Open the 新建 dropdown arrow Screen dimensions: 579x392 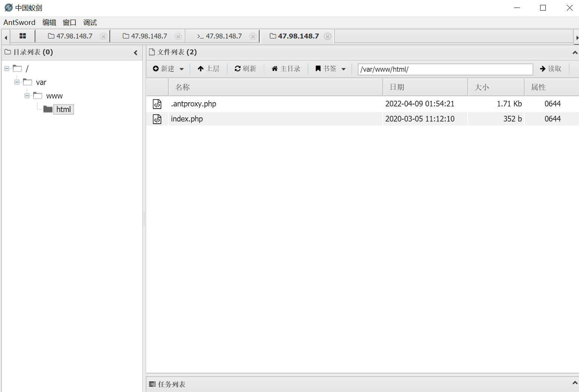tap(182, 69)
